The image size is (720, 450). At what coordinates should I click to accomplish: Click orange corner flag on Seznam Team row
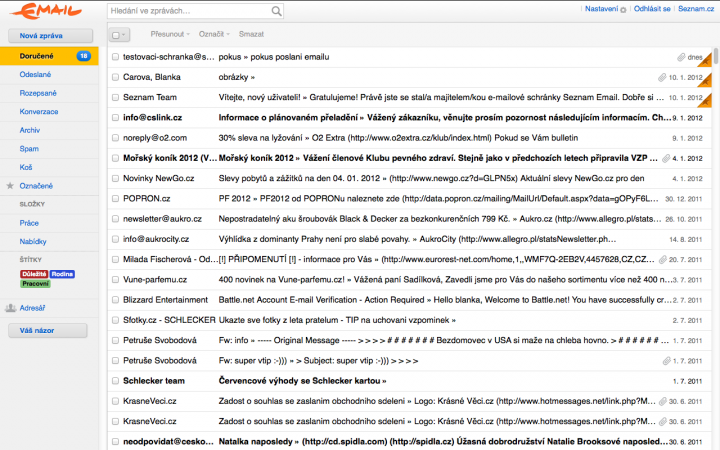point(707,100)
